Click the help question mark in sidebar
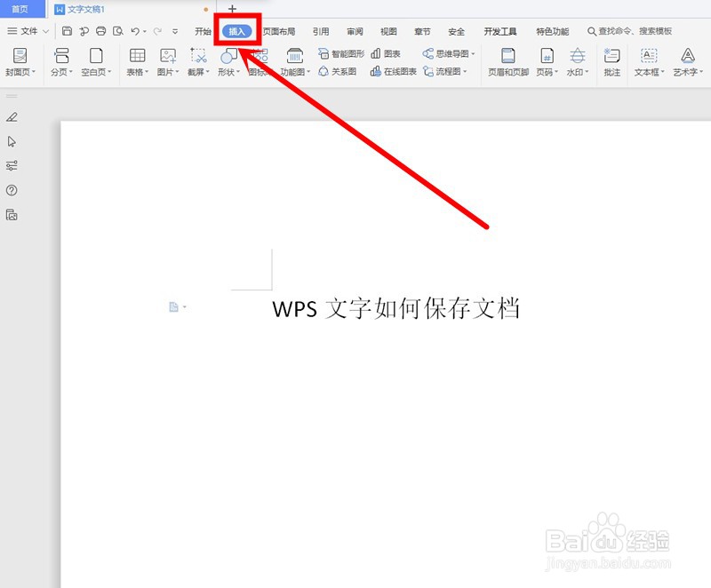The image size is (711, 588). click(12, 190)
